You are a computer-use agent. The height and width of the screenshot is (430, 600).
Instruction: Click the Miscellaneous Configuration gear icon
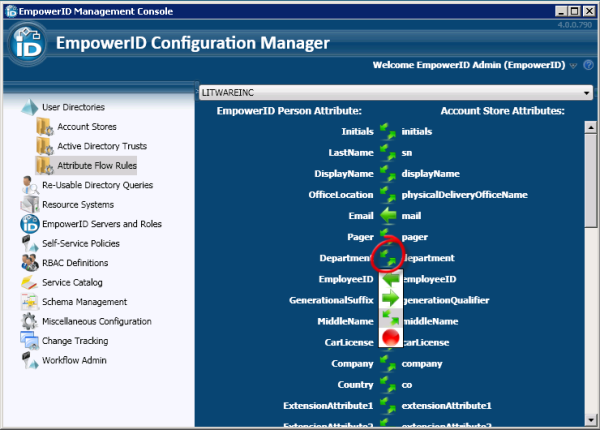coord(29,321)
